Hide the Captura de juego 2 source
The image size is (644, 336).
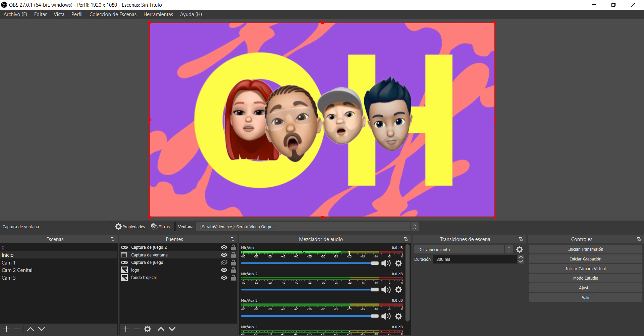[x=224, y=247]
